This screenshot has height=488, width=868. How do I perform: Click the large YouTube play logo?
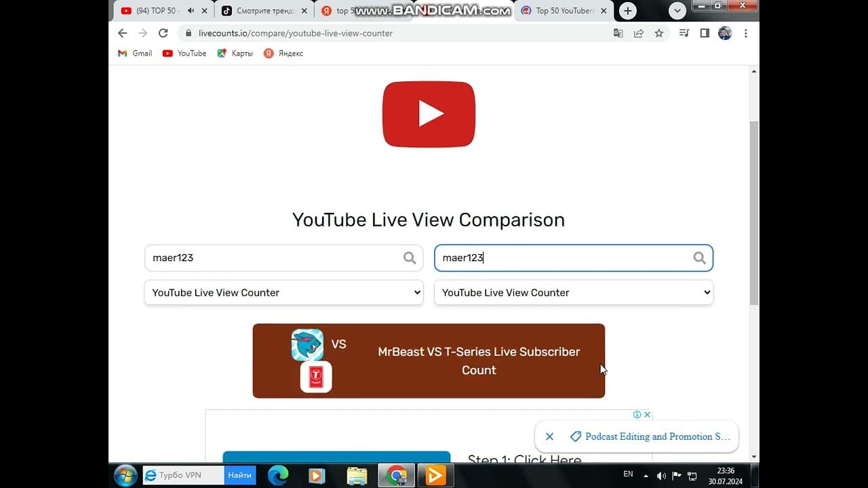(x=429, y=114)
